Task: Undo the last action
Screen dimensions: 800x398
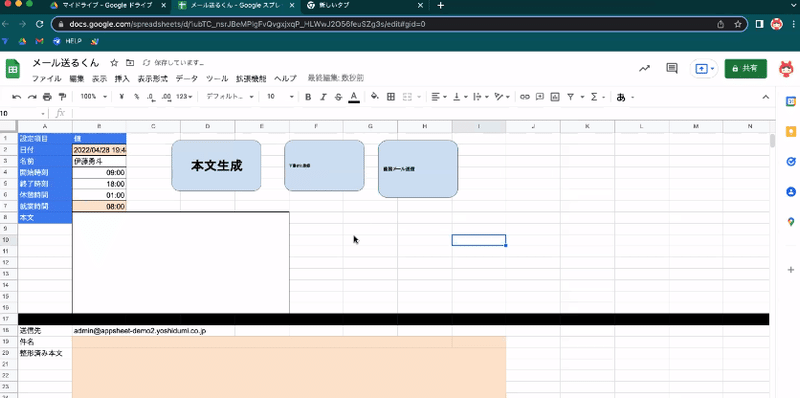Action: pos(16,97)
